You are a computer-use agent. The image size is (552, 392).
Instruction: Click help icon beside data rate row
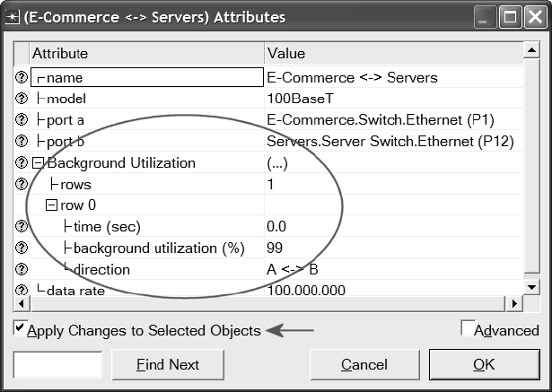pos(22,290)
